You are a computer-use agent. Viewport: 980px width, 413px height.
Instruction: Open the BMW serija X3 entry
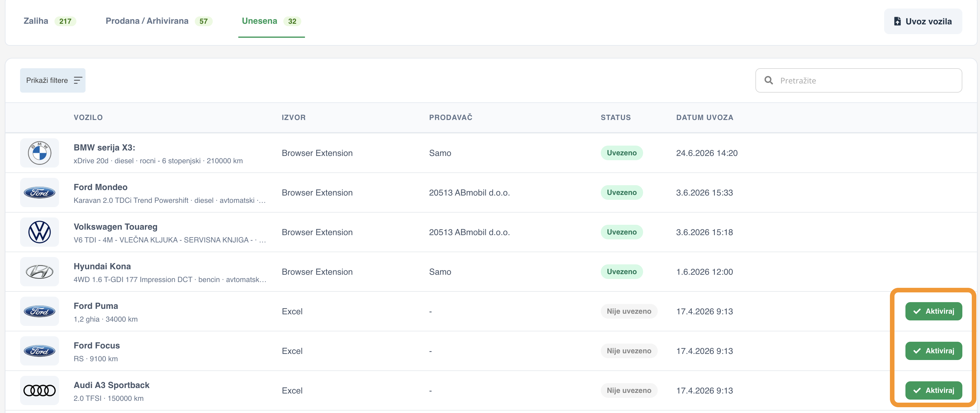[x=104, y=148]
